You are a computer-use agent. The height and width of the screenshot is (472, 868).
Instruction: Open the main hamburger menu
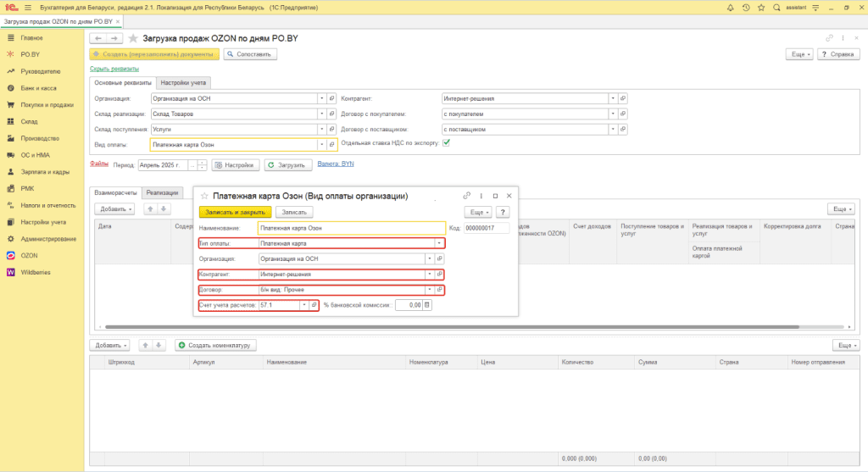28,8
